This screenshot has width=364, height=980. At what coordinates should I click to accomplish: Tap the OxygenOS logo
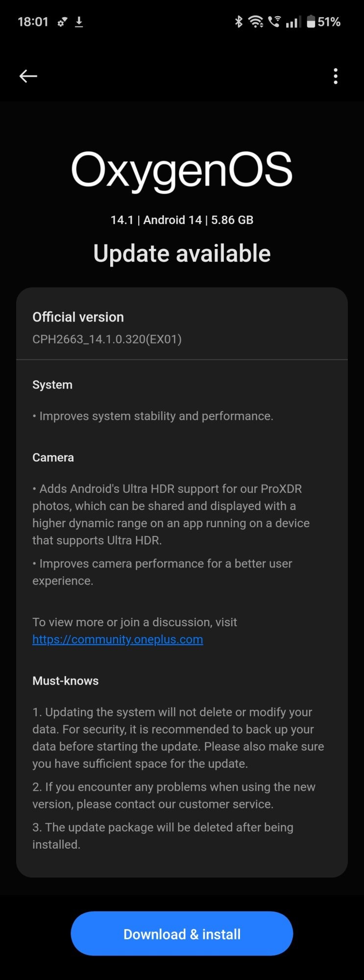pos(182,170)
